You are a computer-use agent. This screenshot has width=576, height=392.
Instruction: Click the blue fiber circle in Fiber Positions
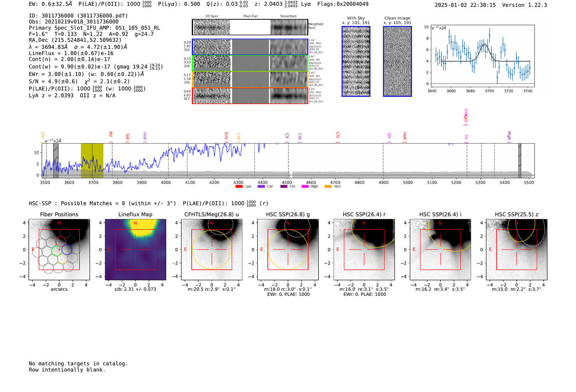click(x=67, y=249)
